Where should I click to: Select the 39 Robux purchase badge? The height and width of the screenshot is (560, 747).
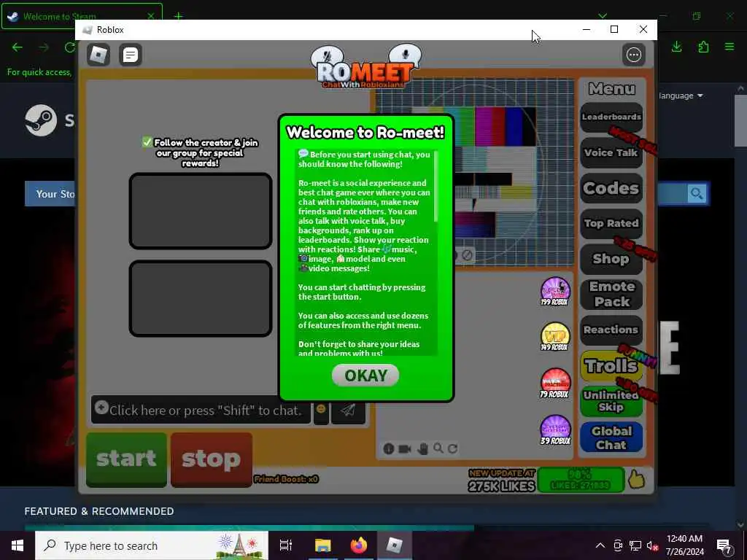click(x=555, y=429)
